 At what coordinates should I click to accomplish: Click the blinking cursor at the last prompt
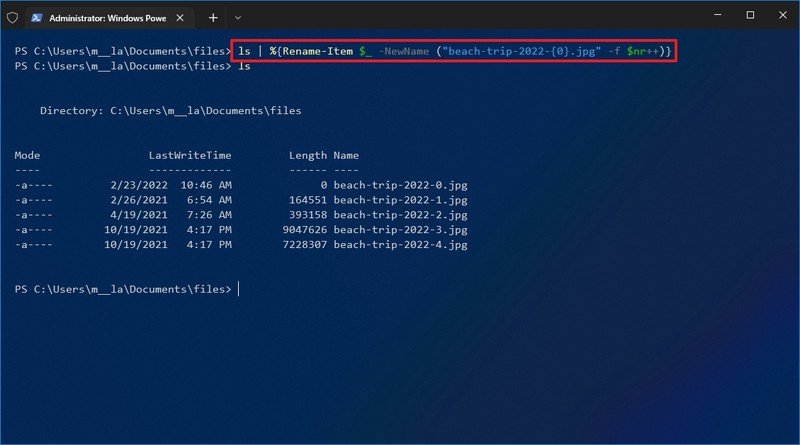[239, 289]
